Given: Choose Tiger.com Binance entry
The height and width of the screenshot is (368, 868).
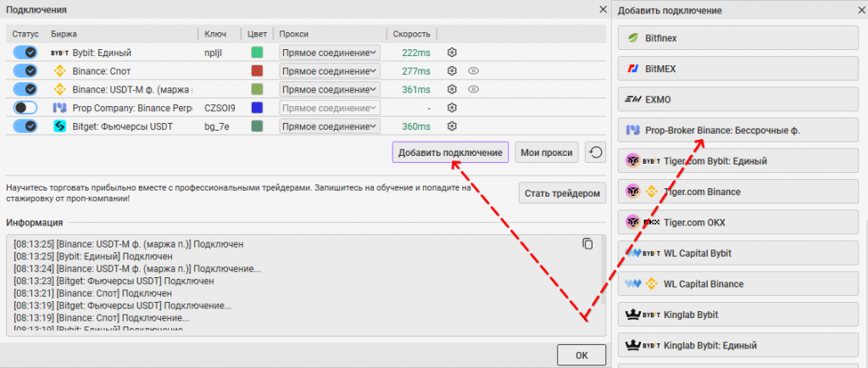Looking at the screenshot, I should coord(737,192).
